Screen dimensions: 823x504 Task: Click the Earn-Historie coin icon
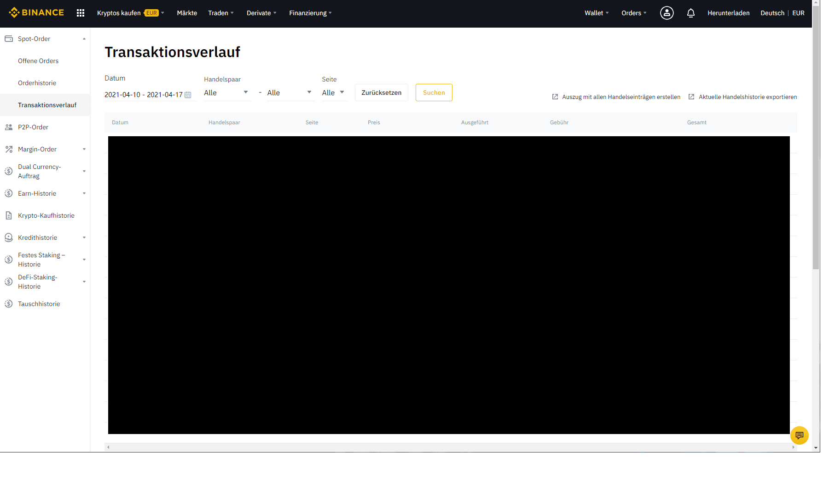[9, 193]
